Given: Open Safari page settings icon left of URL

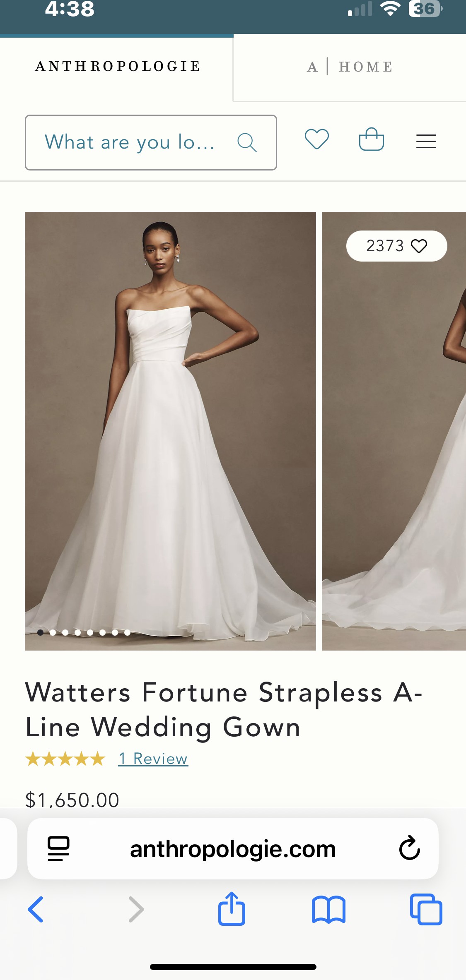Looking at the screenshot, I should point(58,849).
